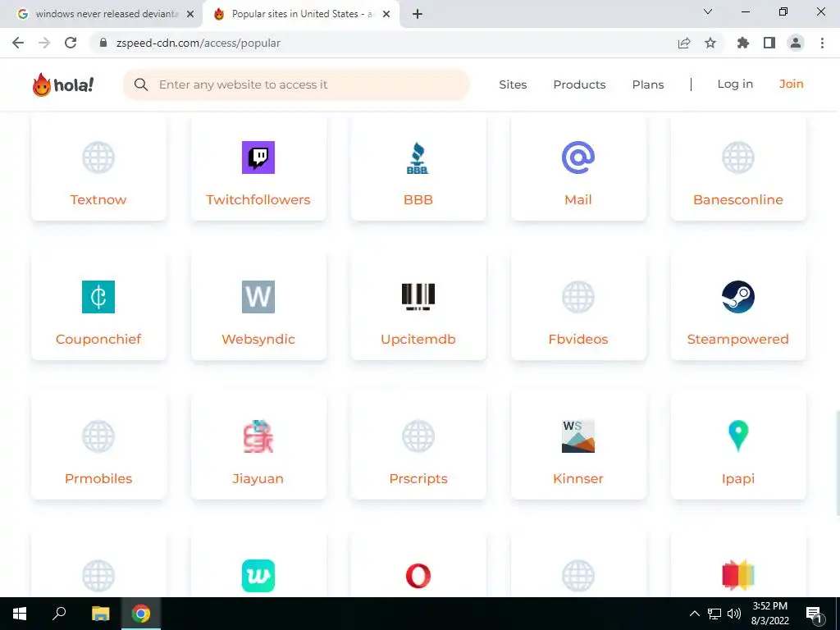Open the red Opera logo icon

pyautogui.click(x=418, y=576)
